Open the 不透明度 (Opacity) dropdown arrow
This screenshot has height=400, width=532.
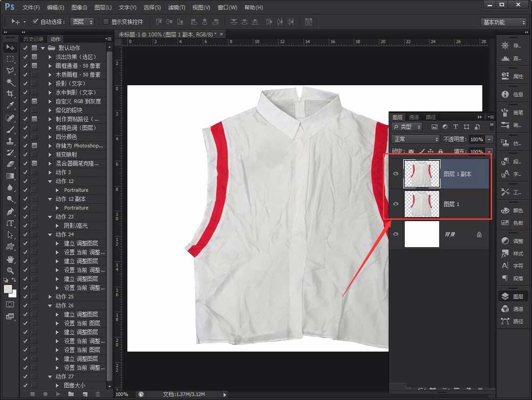click(488, 138)
